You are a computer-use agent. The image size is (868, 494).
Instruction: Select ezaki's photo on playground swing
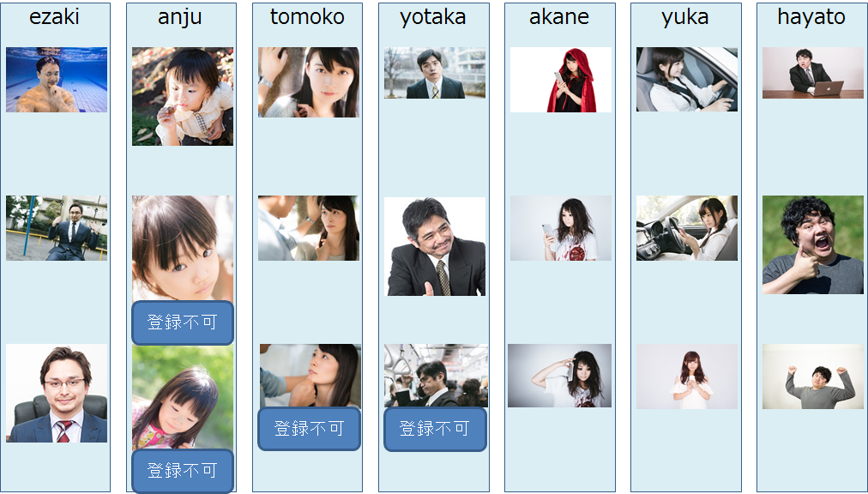[57, 228]
